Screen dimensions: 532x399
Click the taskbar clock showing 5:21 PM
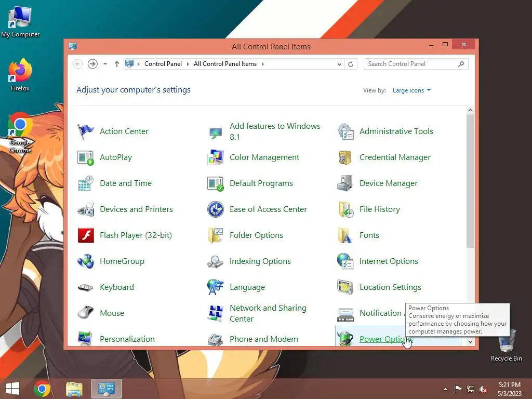click(509, 389)
